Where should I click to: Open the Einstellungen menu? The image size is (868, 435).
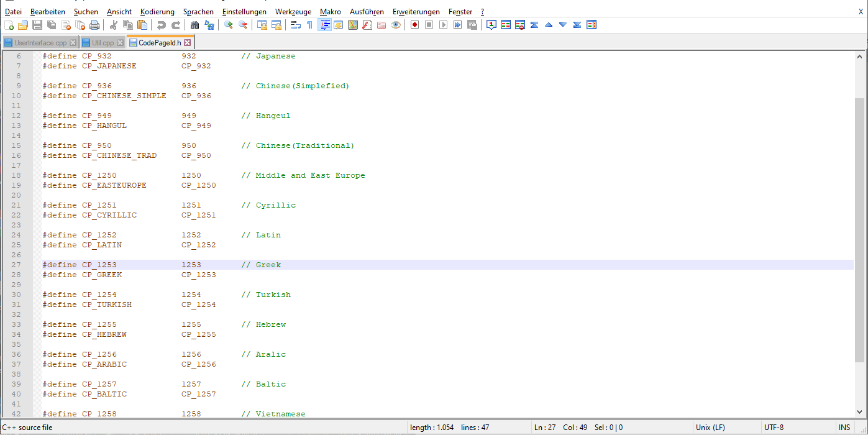(x=244, y=12)
